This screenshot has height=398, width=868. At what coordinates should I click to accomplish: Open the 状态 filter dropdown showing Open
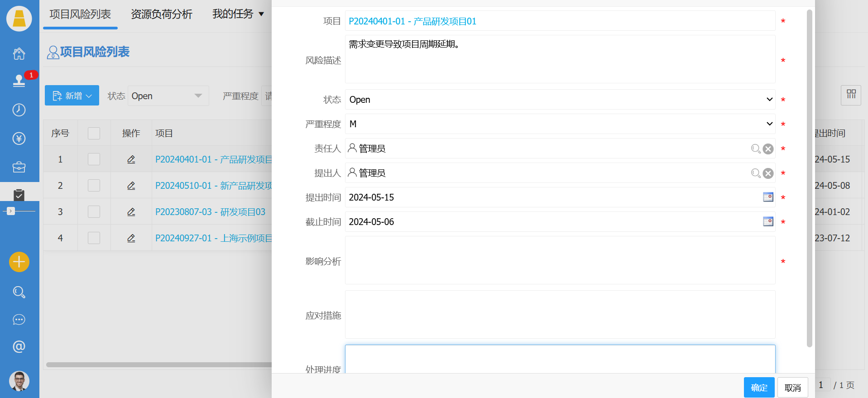(x=168, y=96)
